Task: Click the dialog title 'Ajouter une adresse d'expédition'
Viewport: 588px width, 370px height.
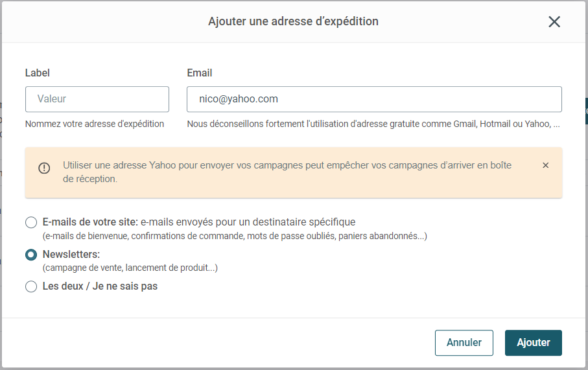Action: coord(293,21)
